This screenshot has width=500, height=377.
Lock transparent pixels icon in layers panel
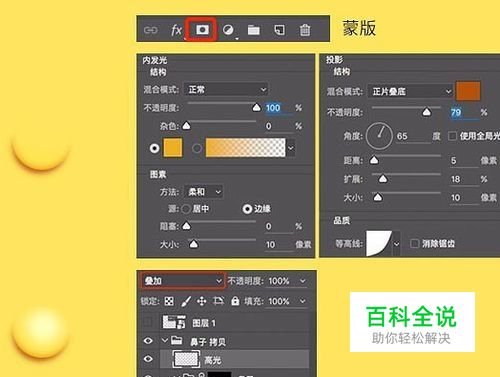pos(169,301)
